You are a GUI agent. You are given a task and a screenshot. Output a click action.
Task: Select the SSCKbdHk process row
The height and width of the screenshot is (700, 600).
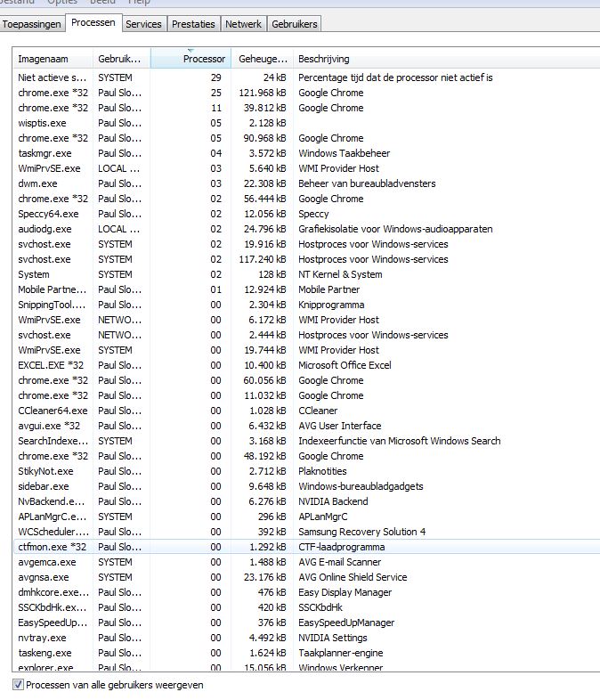pos(306,607)
